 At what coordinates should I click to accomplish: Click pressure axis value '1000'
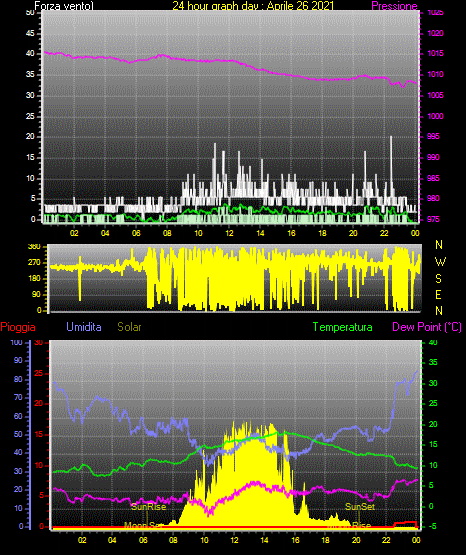click(x=435, y=116)
